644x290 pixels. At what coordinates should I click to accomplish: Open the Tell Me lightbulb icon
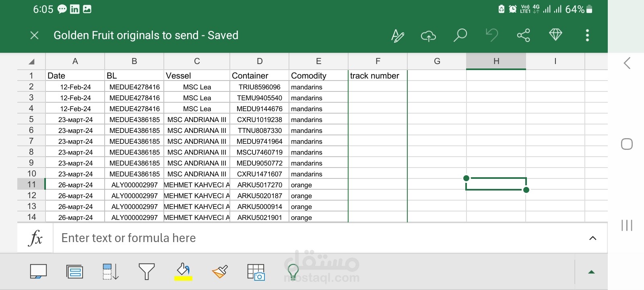[293, 271]
